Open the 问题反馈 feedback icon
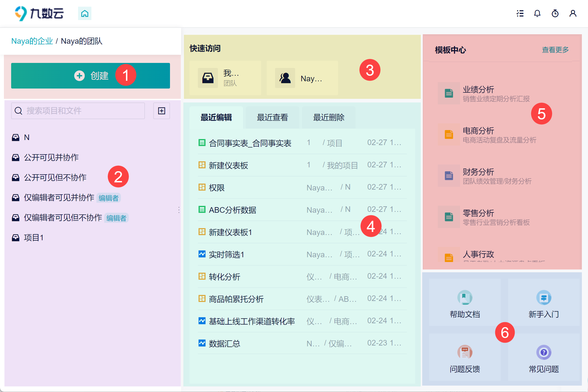 pyautogui.click(x=465, y=352)
